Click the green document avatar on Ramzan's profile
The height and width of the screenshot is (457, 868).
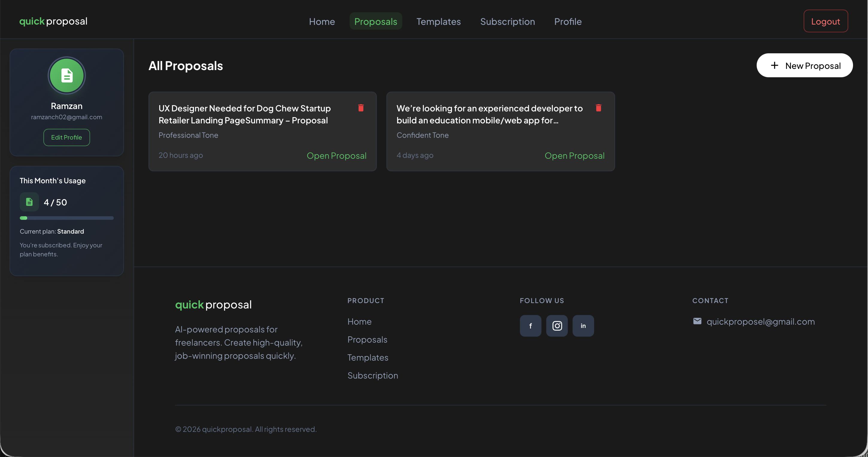pyautogui.click(x=66, y=75)
